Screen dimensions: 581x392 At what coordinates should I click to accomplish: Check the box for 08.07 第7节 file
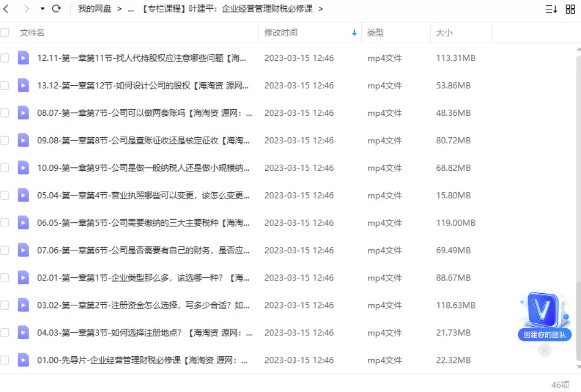4,113
